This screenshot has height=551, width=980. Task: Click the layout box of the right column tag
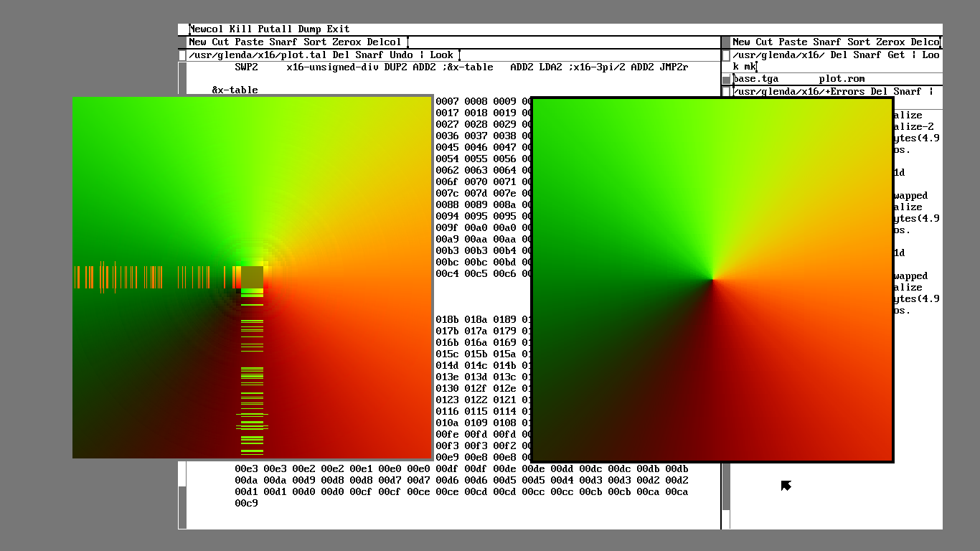click(x=727, y=42)
